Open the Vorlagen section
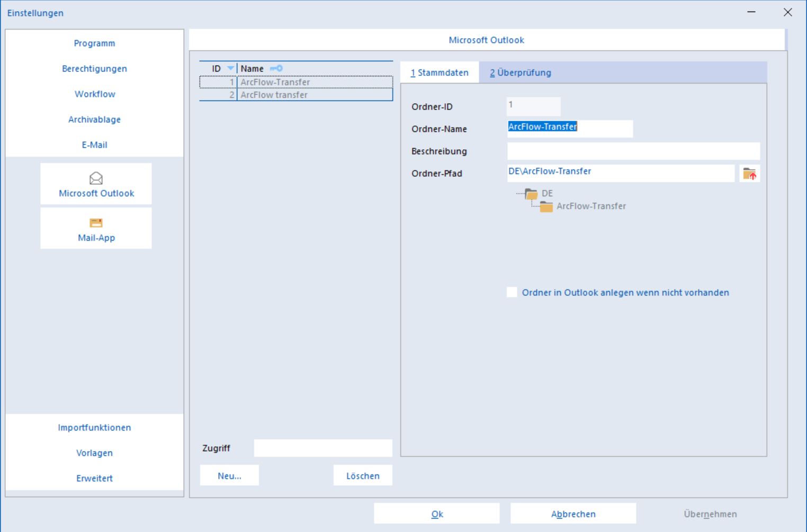This screenshot has width=807, height=532. click(94, 453)
